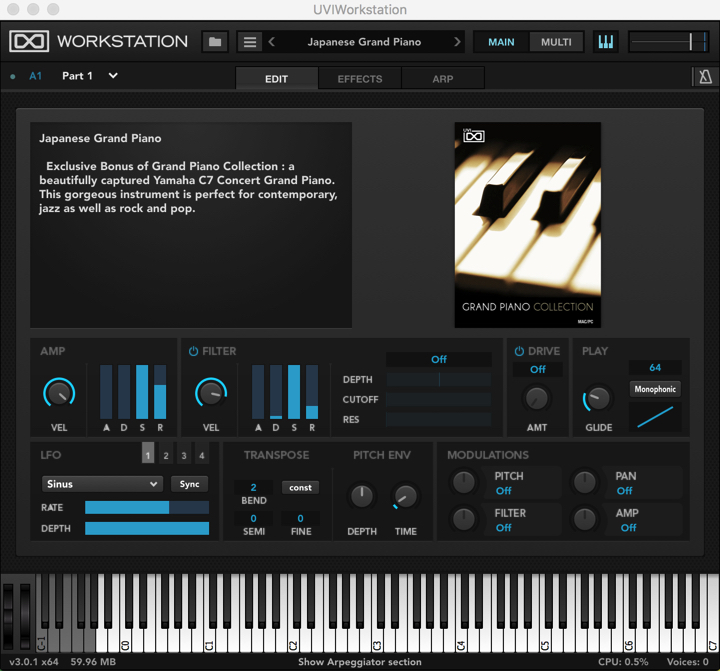720x671 pixels.
Task: Open the filter type Off selector
Action: 439,359
